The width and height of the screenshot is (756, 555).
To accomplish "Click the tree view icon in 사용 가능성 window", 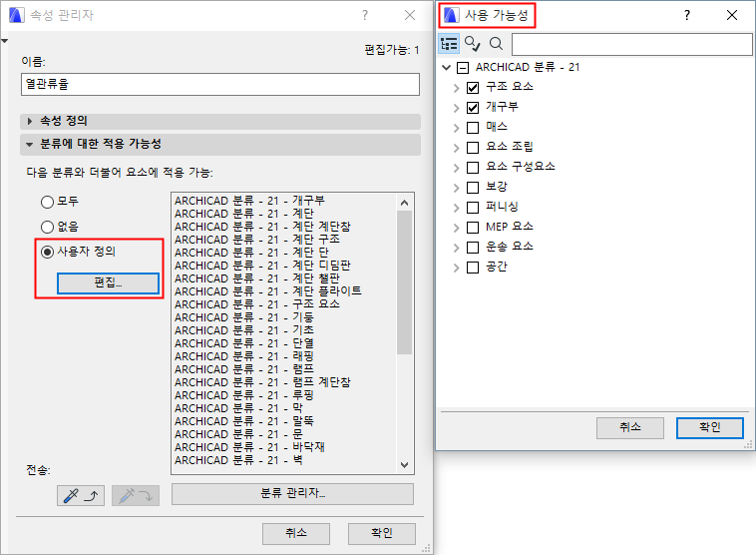I will [449, 44].
